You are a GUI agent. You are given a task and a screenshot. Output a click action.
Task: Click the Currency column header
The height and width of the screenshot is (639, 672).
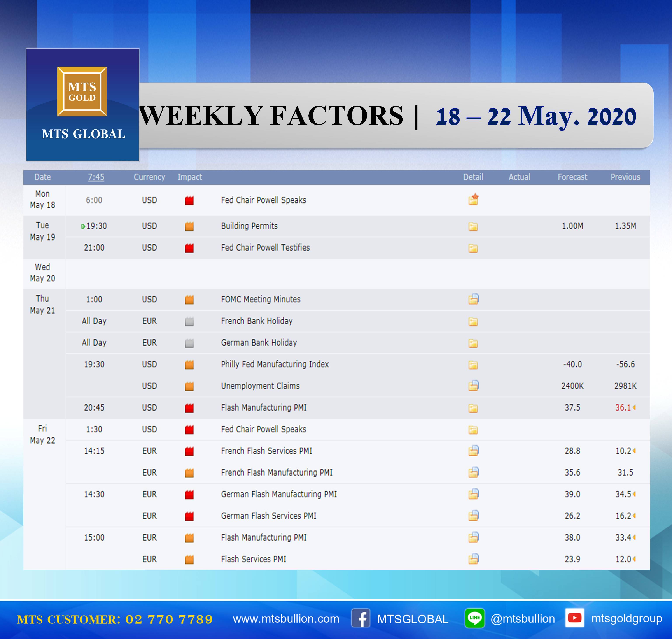tap(149, 177)
